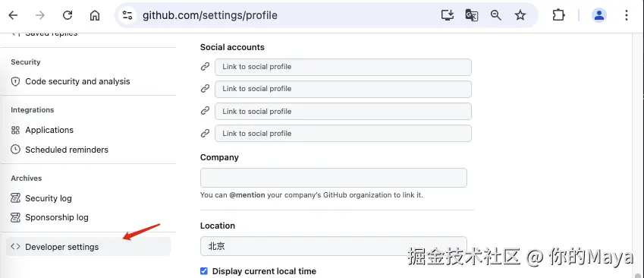Go back with the browser back arrow
644x278 pixels.
(13, 16)
